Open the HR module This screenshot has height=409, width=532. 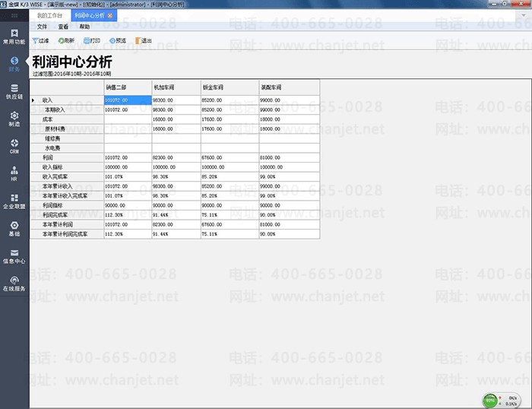coord(14,173)
